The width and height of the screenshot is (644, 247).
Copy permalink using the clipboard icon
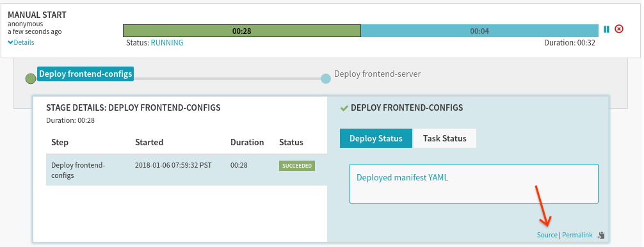(602, 235)
